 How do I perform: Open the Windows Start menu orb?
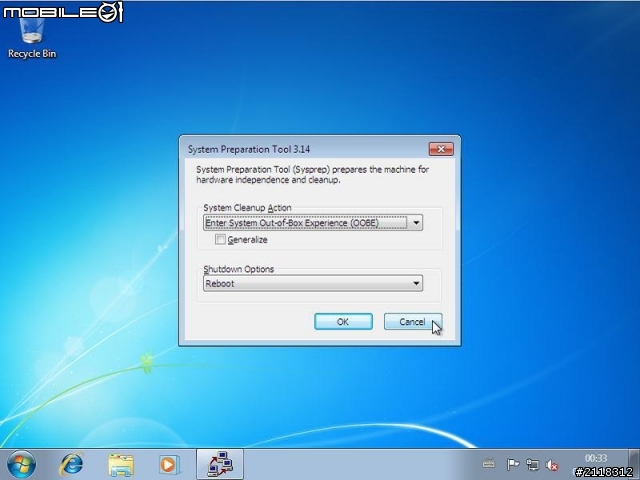21,464
